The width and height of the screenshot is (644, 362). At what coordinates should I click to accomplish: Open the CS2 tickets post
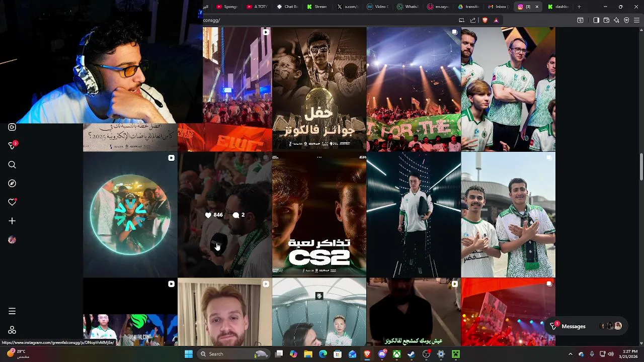319,215
